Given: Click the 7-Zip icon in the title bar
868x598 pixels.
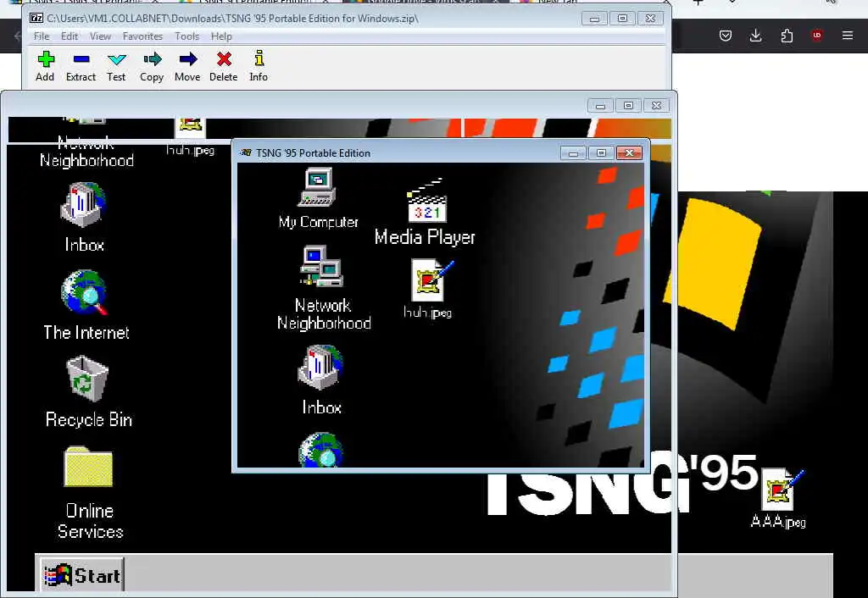Looking at the screenshot, I should click(36, 19).
